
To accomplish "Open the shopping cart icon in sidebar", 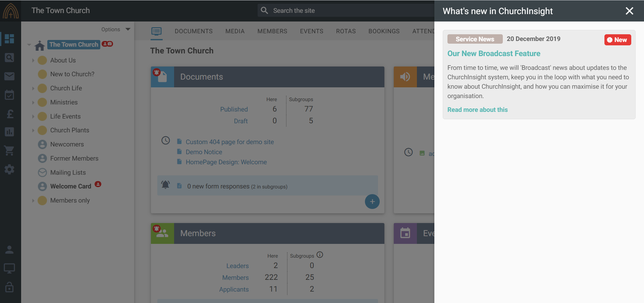I will 9,150.
